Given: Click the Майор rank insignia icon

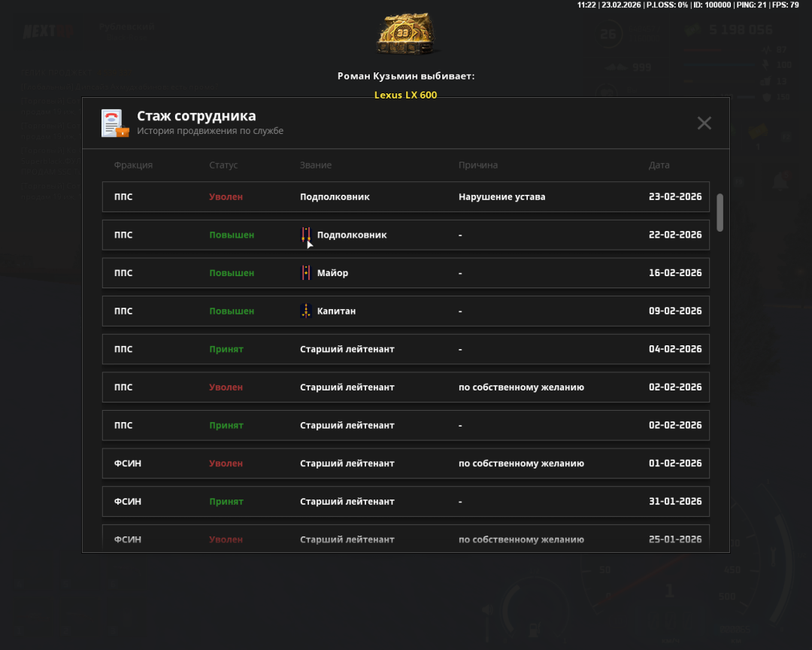Looking at the screenshot, I should (306, 273).
